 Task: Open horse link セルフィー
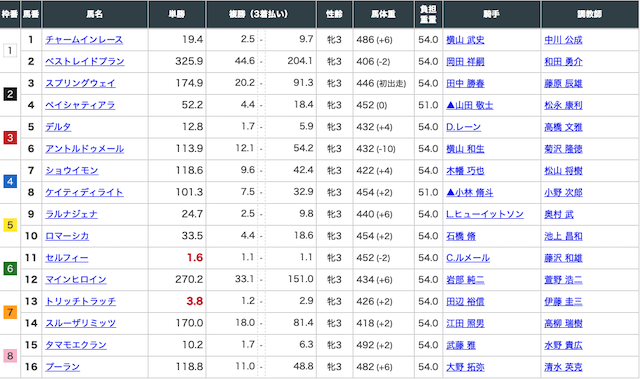67,258
